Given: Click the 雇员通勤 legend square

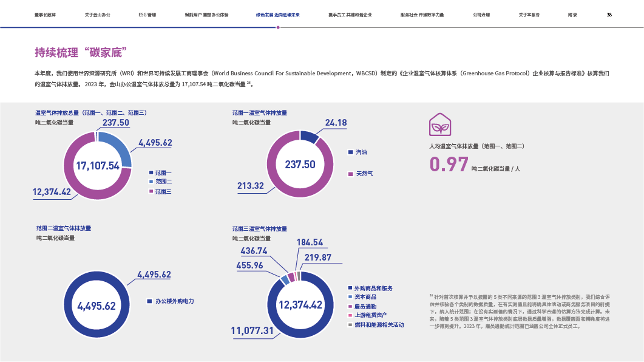Looking at the screenshot, I should (x=350, y=307).
